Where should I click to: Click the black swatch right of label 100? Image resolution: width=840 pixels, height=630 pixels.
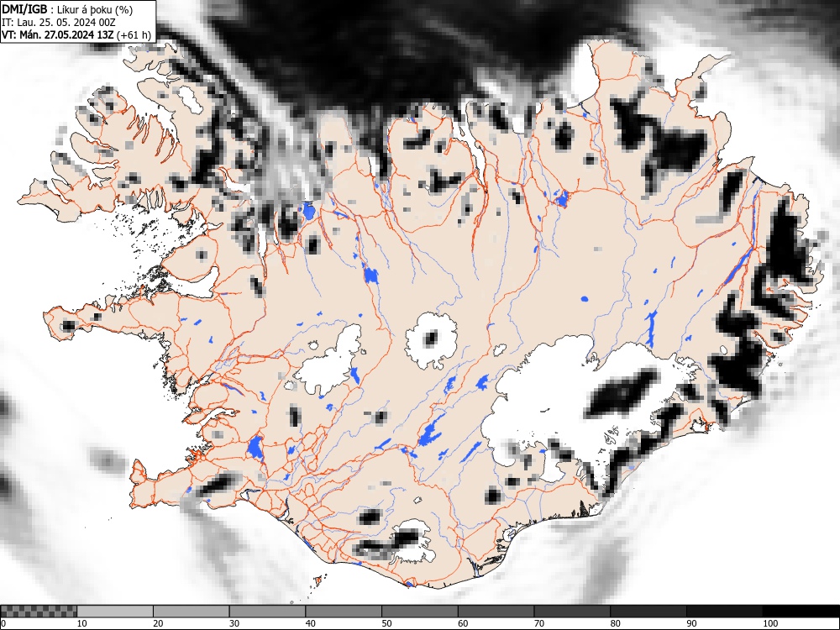click(801, 612)
